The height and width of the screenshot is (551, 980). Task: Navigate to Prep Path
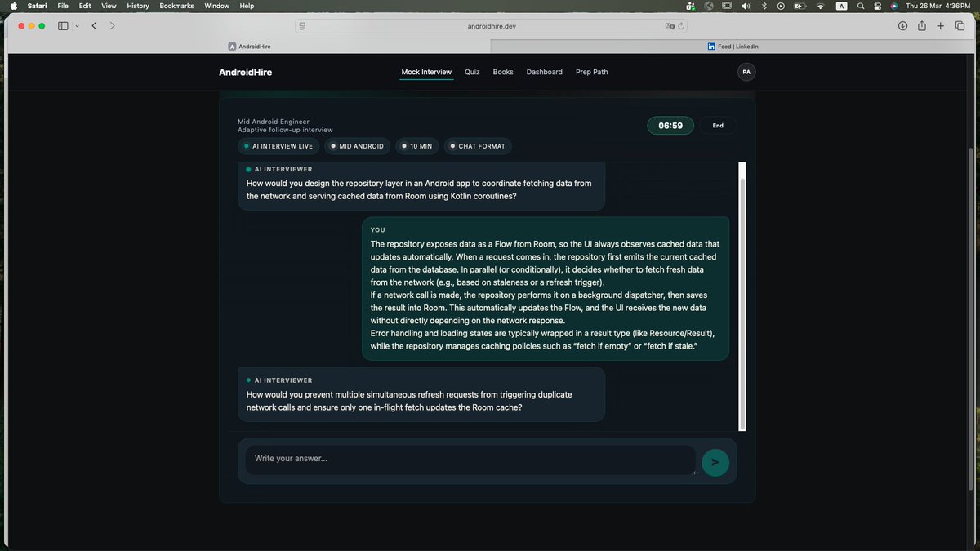[591, 72]
